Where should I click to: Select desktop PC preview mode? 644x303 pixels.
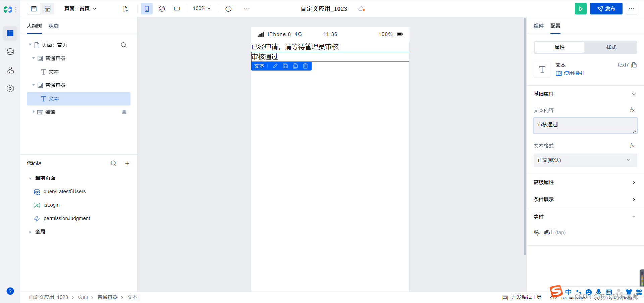pyautogui.click(x=177, y=9)
